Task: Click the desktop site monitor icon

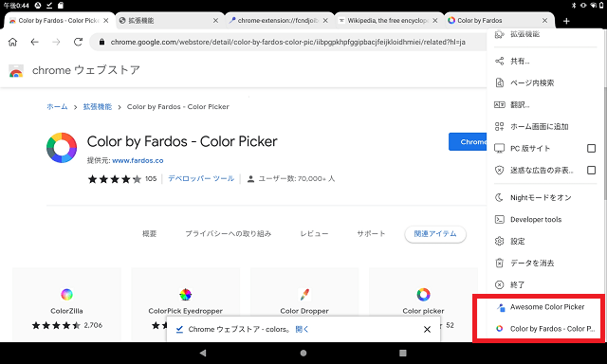Action: click(500, 148)
